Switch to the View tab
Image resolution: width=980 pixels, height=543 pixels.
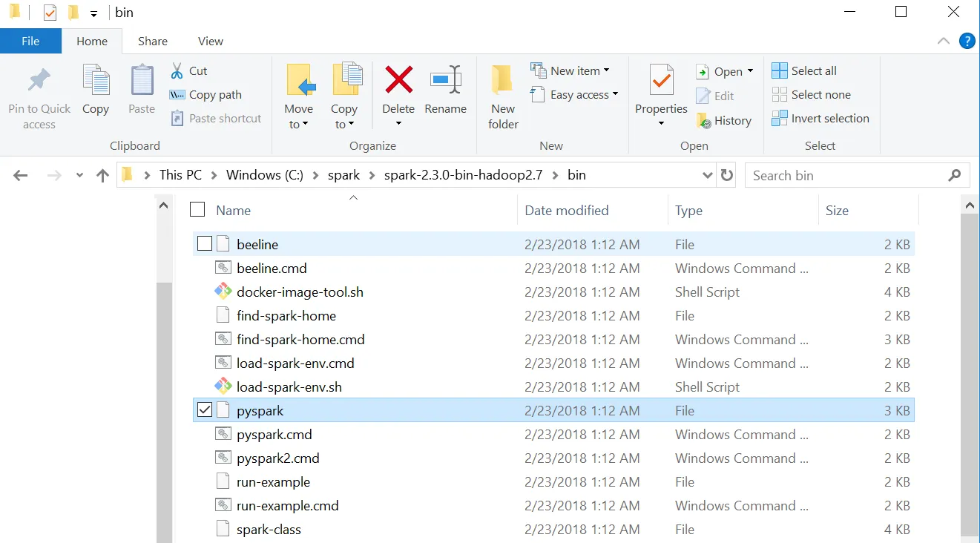pos(211,42)
